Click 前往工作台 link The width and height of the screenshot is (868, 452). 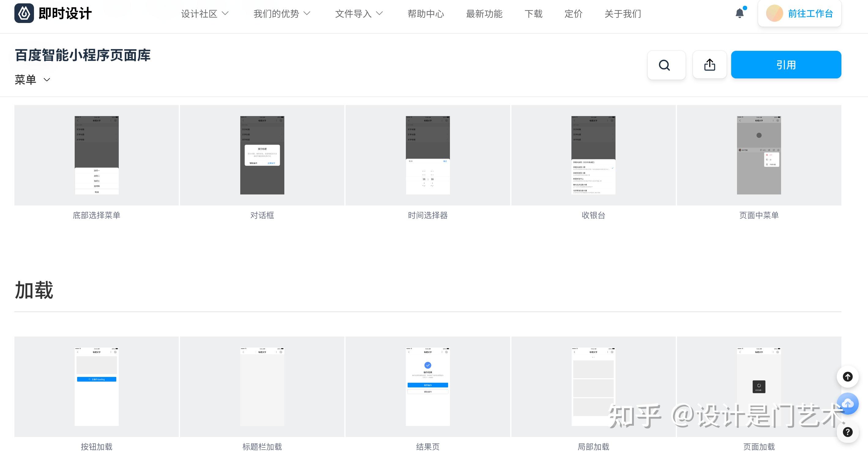click(810, 13)
